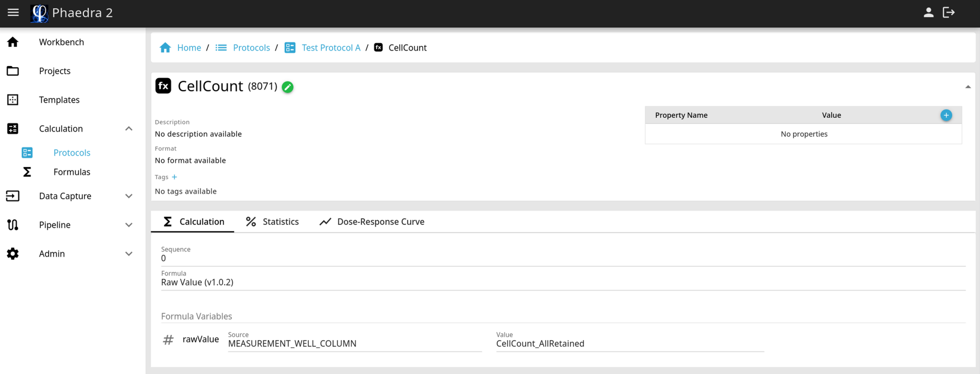This screenshot has width=980, height=374.
Task: Click the Workbench home icon in sidebar
Action: (13, 42)
